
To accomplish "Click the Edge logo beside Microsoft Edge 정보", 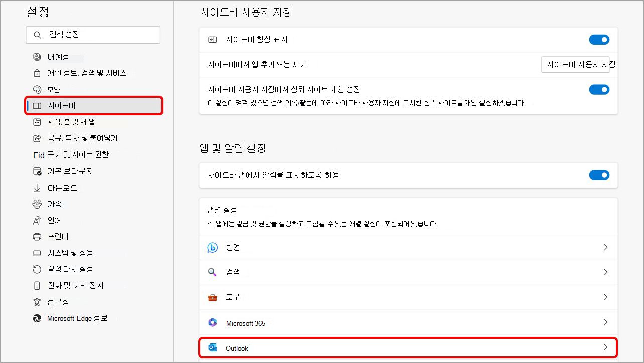I will 37,318.
